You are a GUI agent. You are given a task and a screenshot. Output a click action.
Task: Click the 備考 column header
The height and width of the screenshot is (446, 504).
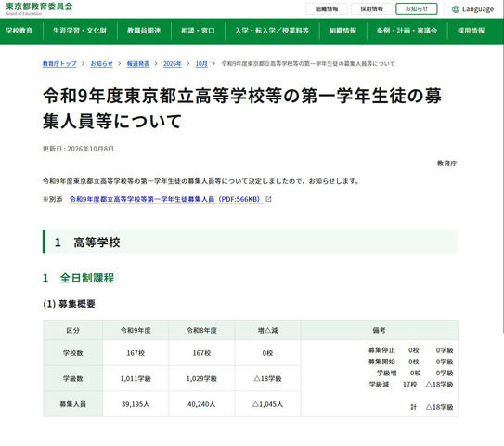(380, 330)
